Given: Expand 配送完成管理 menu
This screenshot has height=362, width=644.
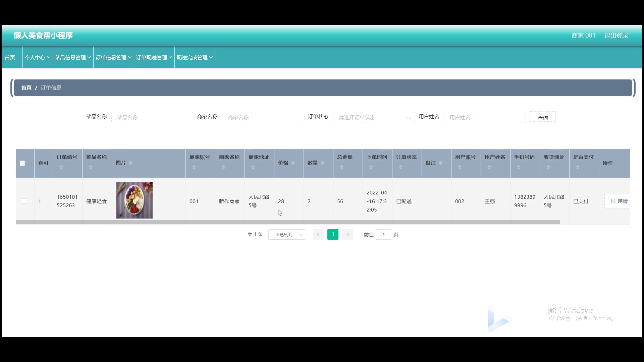Looking at the screenshot, I should (x=195, y=58).
